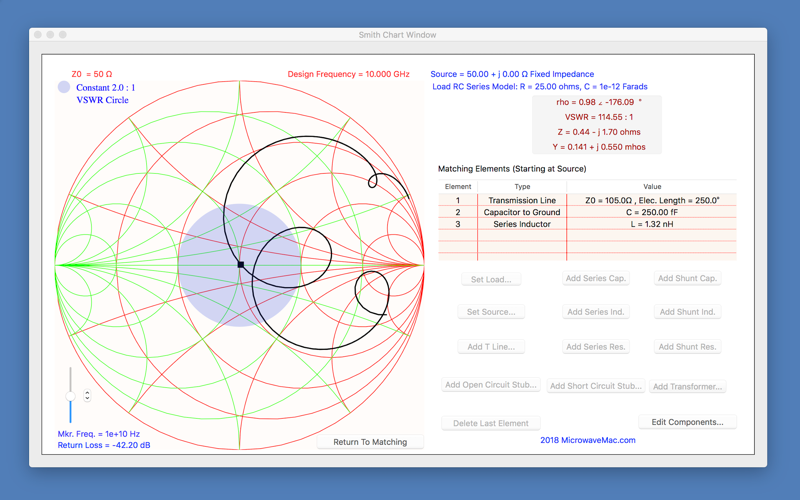Select the Series Inductor element row
Image resolution: width=800 pixels, height=500 pixels.
coord(587,224)
